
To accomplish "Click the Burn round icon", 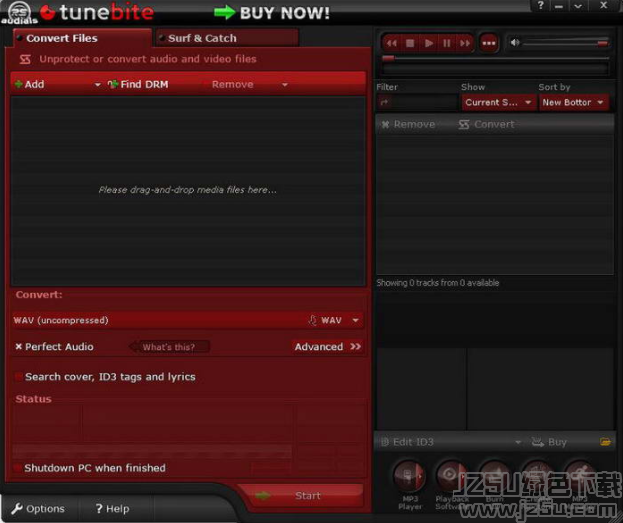I will pos(495,475).
